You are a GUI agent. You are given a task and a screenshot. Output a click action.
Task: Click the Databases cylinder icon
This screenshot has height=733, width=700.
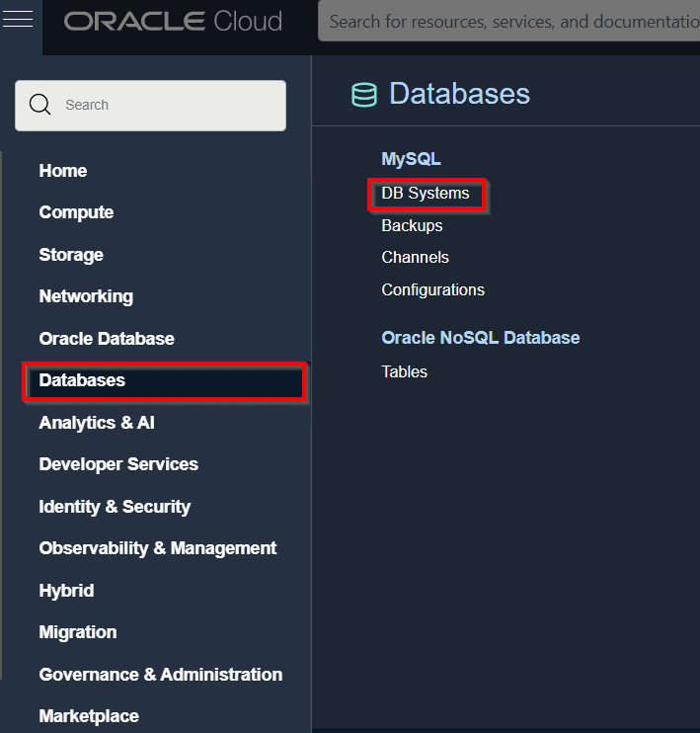click(364, 95)
